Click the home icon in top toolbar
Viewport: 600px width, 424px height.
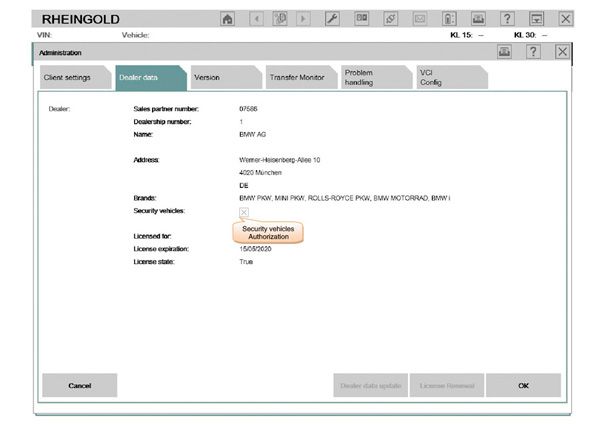click(x=228, y=19)
